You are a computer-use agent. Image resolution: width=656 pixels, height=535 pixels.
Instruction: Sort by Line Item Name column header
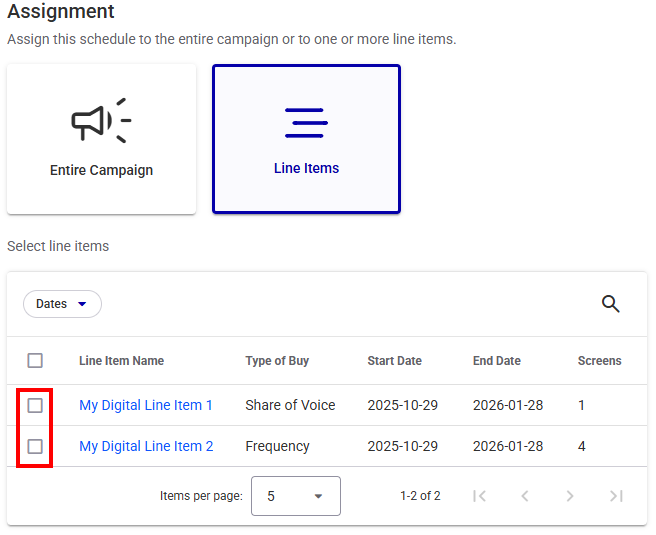(x=121, y=361)
